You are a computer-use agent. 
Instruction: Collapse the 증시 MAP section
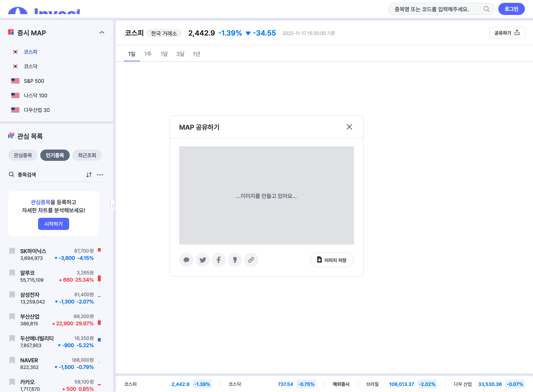pos(102,33)
